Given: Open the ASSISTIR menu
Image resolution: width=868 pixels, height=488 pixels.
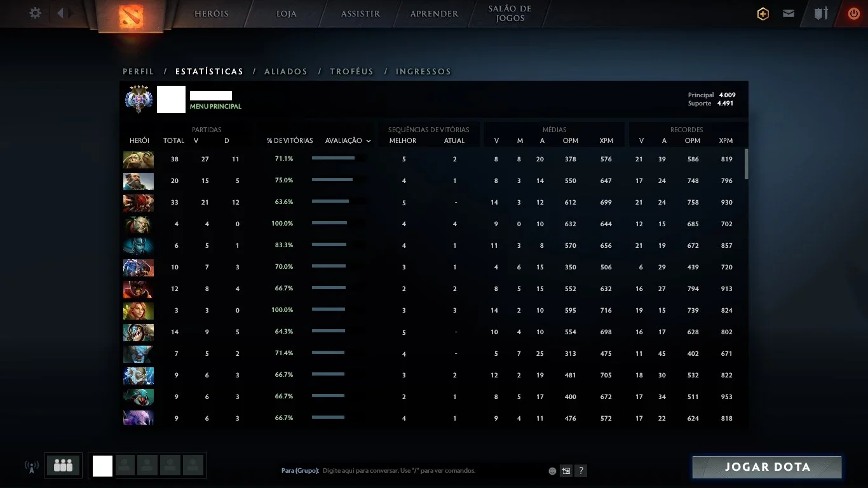Looking at the screenshot, I should coord(360,13).
